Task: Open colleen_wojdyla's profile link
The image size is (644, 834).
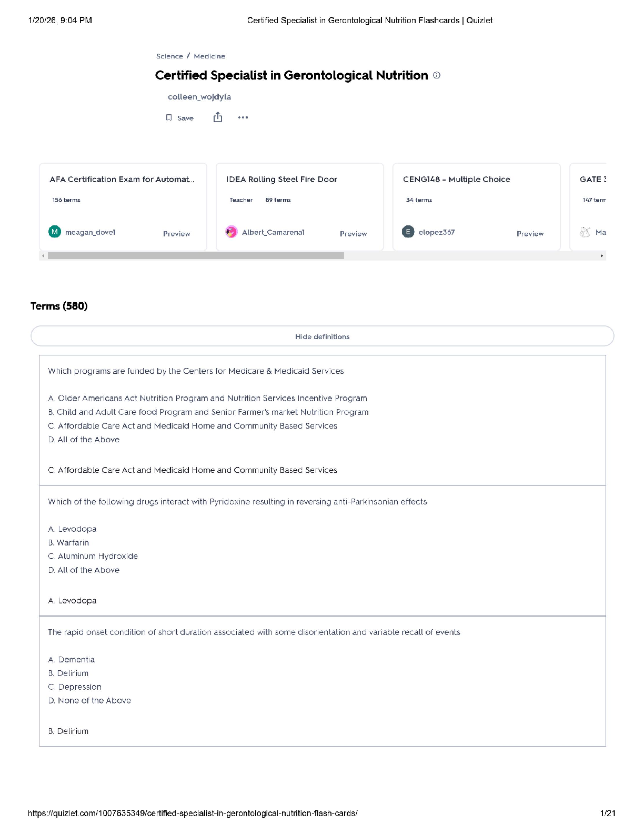Action: pos(199,97)
